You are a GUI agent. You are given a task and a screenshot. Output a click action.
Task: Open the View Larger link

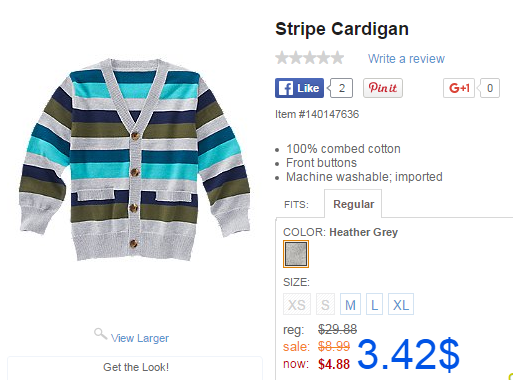click(x=140, y=338)
